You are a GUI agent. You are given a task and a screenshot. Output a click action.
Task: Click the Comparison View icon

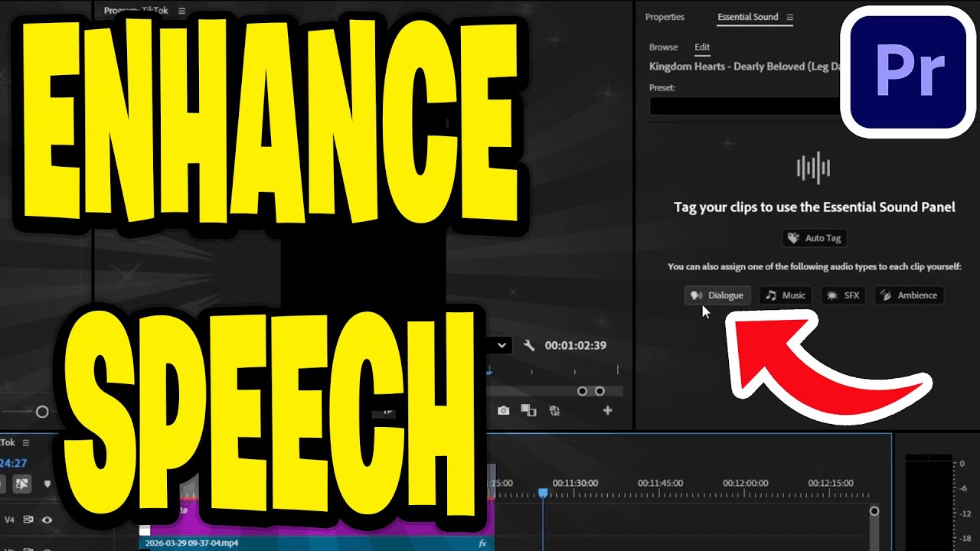[x=528, y=411]
